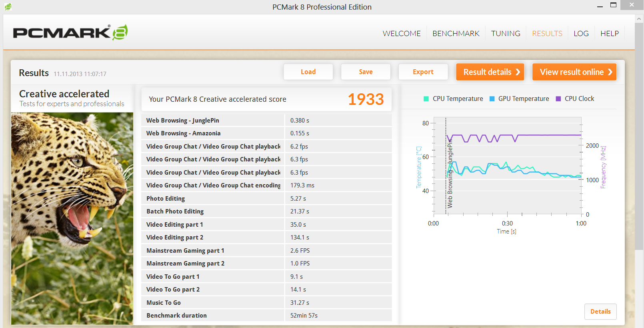Toggle the GPU Temperature legend swatch
Viewport: 644px width, 328px height.
(x=492, y=99)
